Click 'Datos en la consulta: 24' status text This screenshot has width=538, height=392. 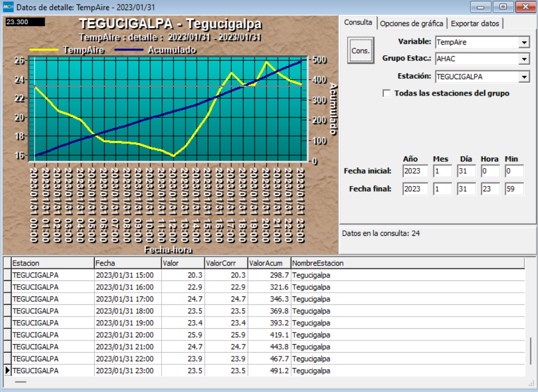click(381, 234)
